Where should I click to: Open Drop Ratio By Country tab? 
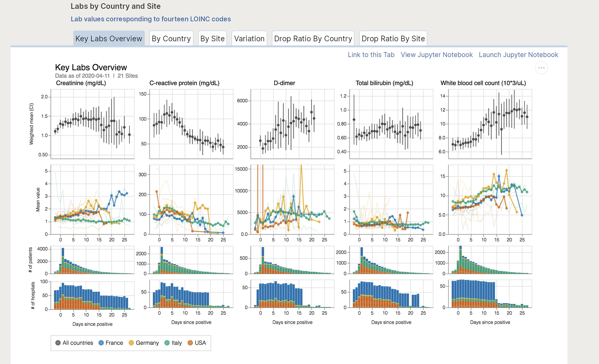(x=313, y=39)
